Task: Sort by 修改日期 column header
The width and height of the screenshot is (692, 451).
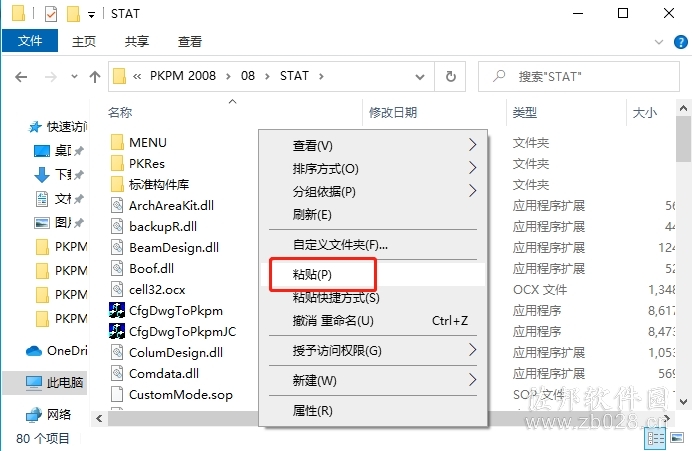Action: (393, 113)
